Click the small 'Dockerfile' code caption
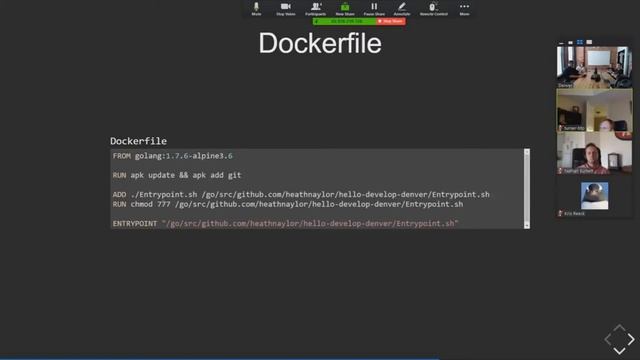Screen dimensions: 640x360 pos(138,141)
